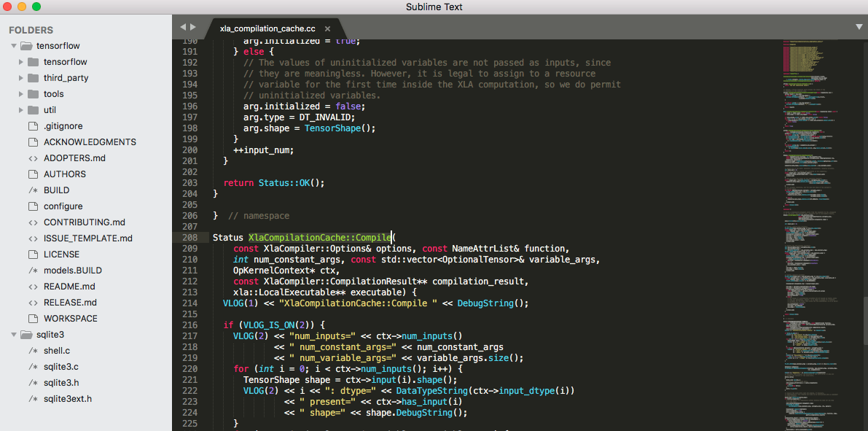This screenshot has width=868, height=431.
Task: Click "OpKernelContext* ctx," on line 211
Action: pyautogui.click(x=286, y=270)
